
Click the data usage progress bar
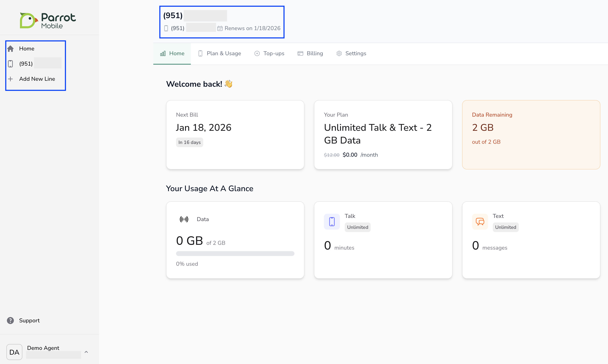[x=235, y=253]
